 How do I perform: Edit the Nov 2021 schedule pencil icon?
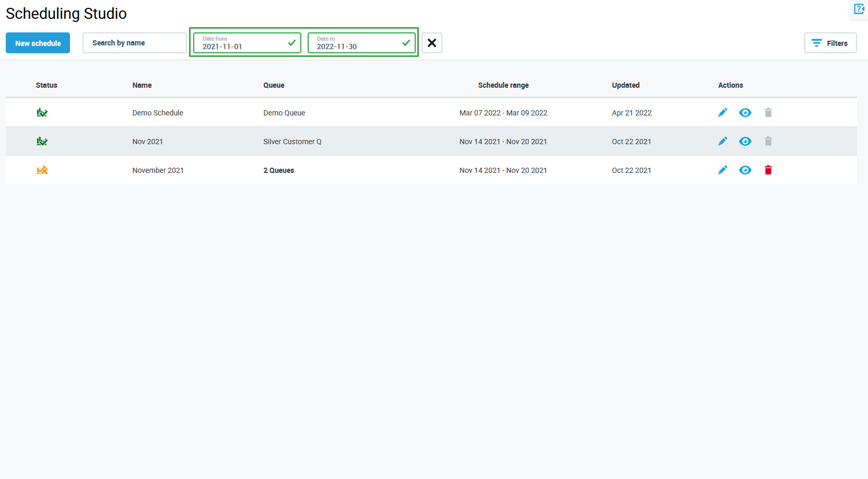click(x=722, y=142)
